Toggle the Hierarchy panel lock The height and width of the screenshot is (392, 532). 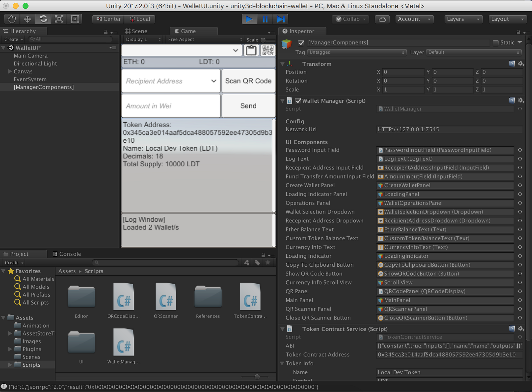pos(106,32)
